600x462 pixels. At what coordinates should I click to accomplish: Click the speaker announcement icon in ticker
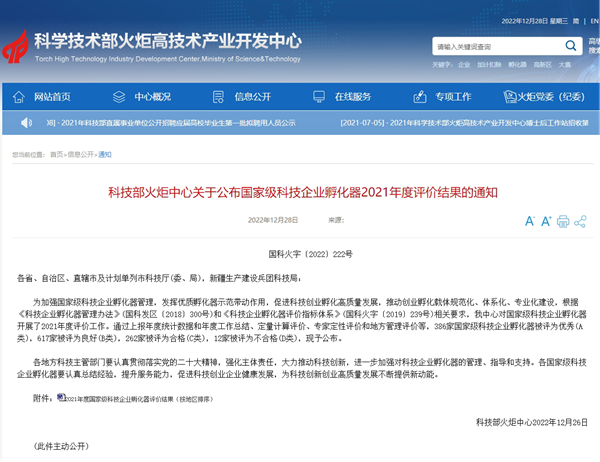tap(26, 124)
